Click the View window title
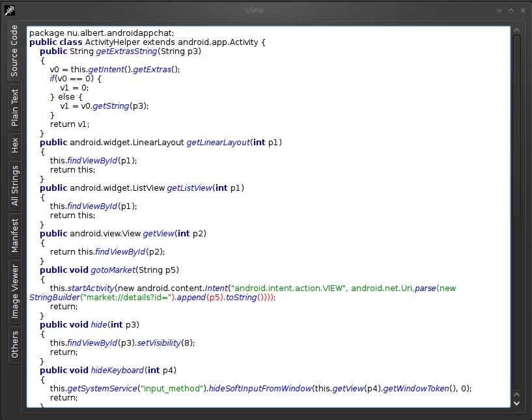The image size is (532, 420). click(x=255, y=10)
